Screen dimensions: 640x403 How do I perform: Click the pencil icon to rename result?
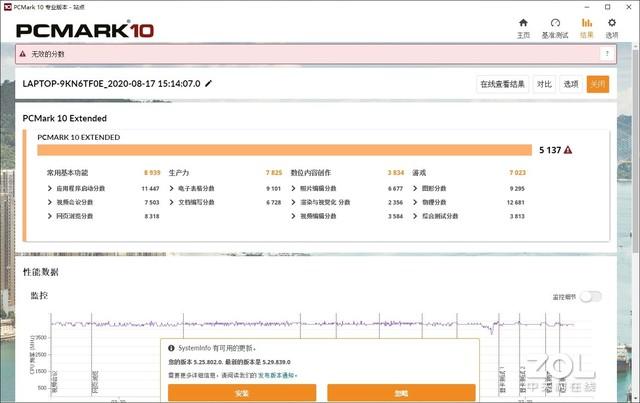(209, 84)
